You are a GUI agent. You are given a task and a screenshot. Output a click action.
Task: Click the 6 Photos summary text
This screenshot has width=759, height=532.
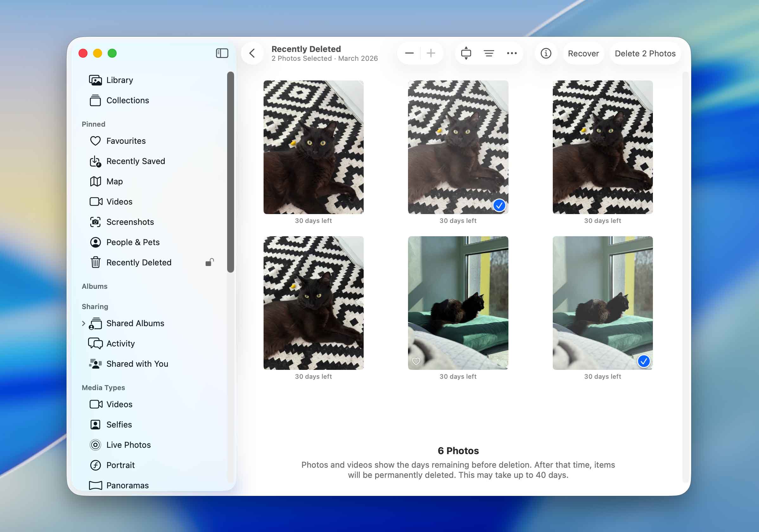pyautogui.click(x=458, y=451)
